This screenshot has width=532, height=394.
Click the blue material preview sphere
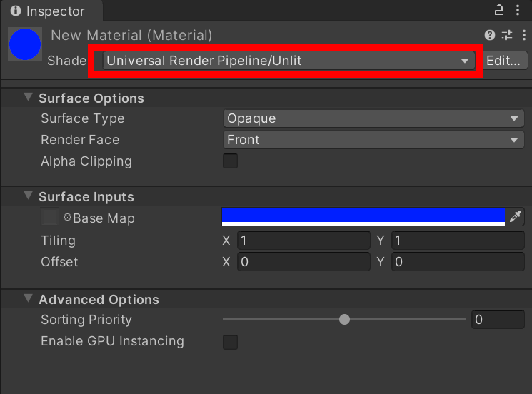click(25, 44)
